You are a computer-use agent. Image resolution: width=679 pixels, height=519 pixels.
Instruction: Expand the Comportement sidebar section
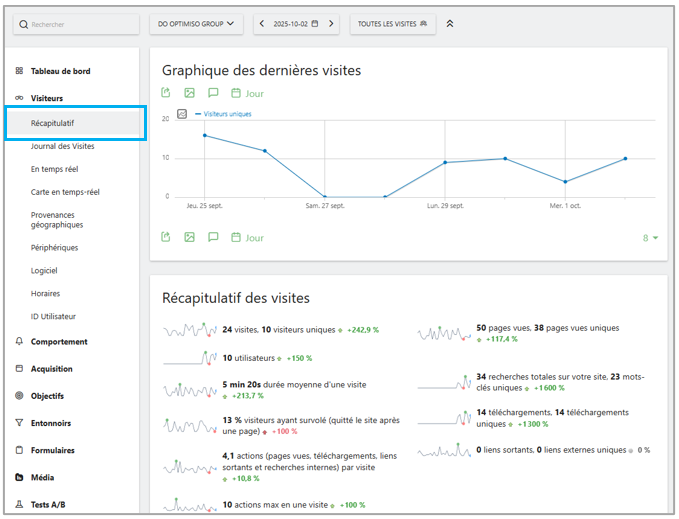59,341
